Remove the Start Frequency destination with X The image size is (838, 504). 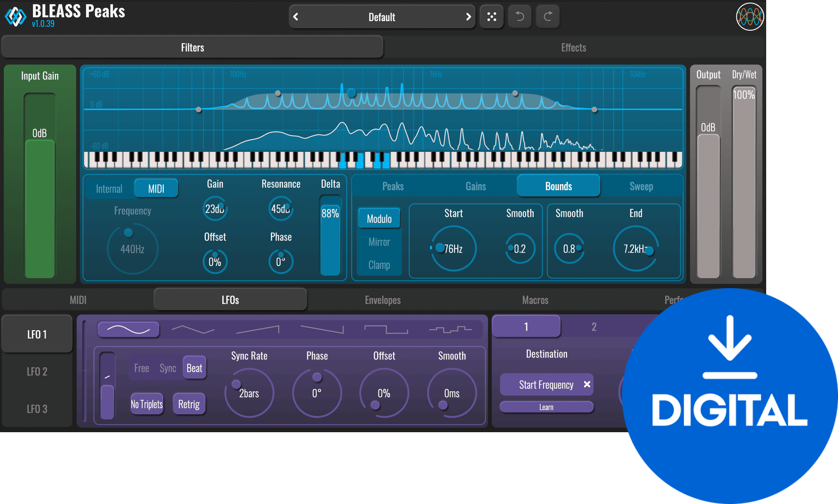[587, 384]
